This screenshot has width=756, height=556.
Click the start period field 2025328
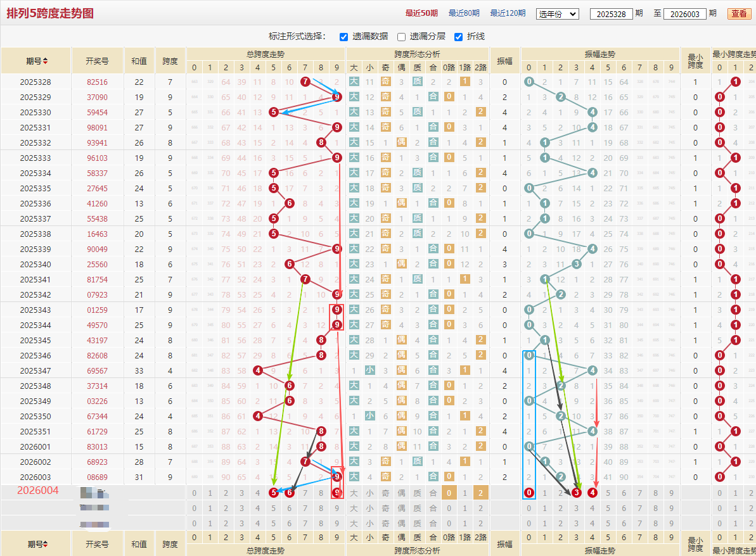click(x=612, y=14)
